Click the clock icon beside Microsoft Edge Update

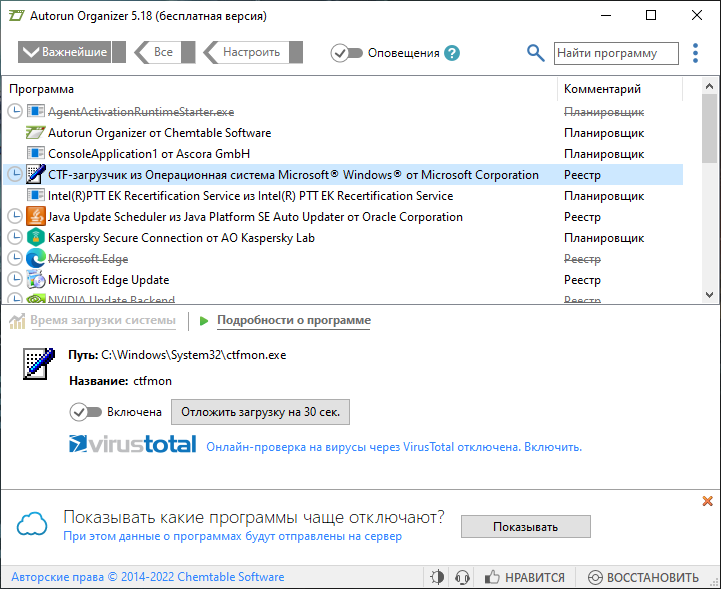tap(15, 279)
